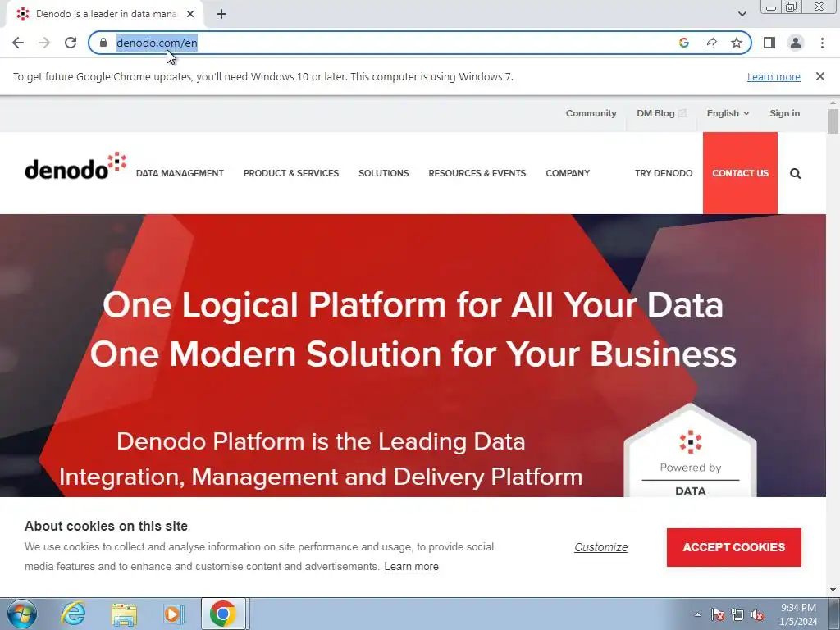
Task: Go back using the browser back arrow
Action: tap(18, 43)
